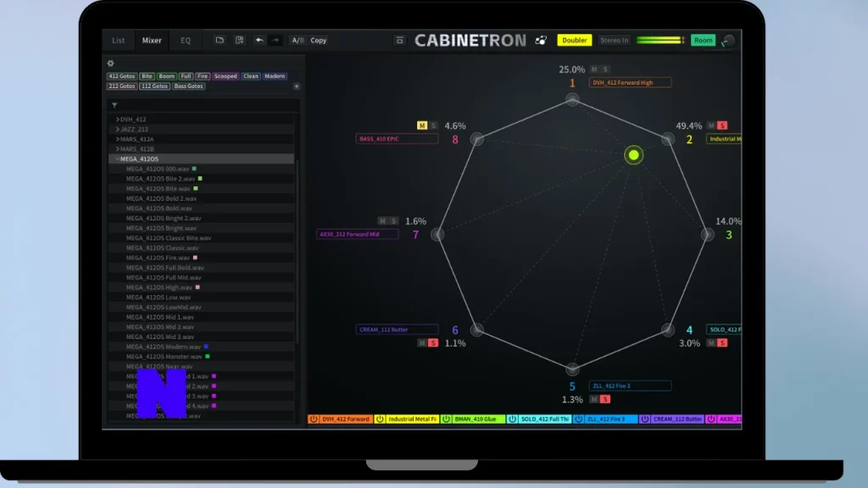This screenshot has width=868, height=488.
Task: Click the BASS_410 EPIC name field
Action: coord(397,139)
